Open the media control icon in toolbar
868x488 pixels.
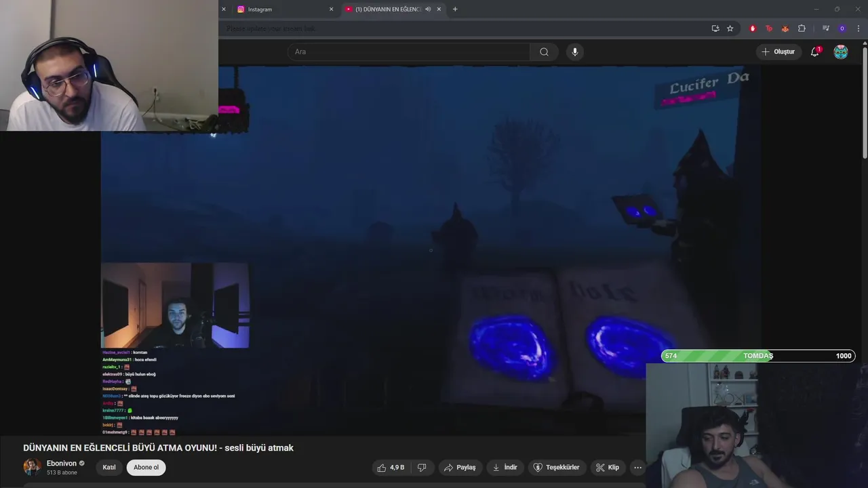tap(825, 28)
